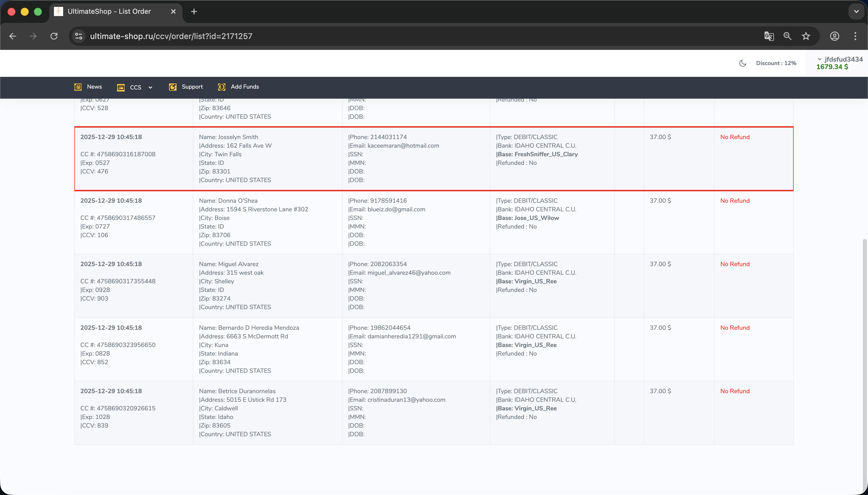Open the zoom magnifier icon in address bar
The image size is (868, 495).
(787, 36)
